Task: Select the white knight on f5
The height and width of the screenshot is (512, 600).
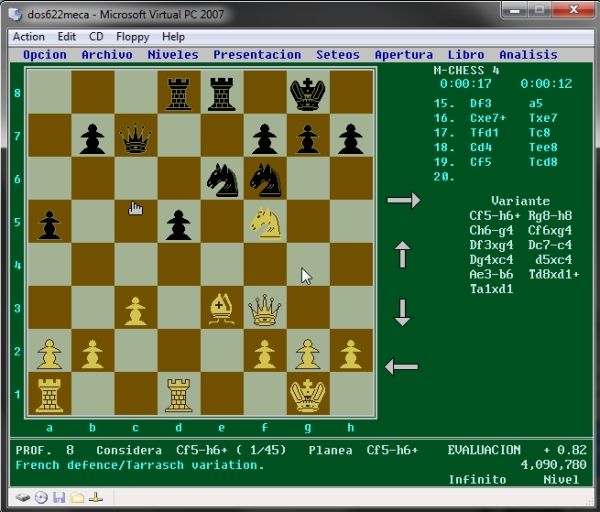Action: coord(265,222)
